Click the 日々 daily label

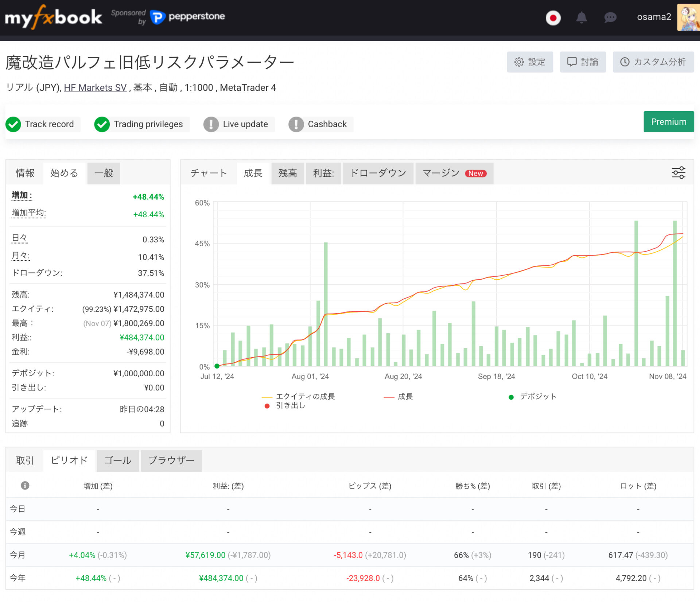coord(20,238)
